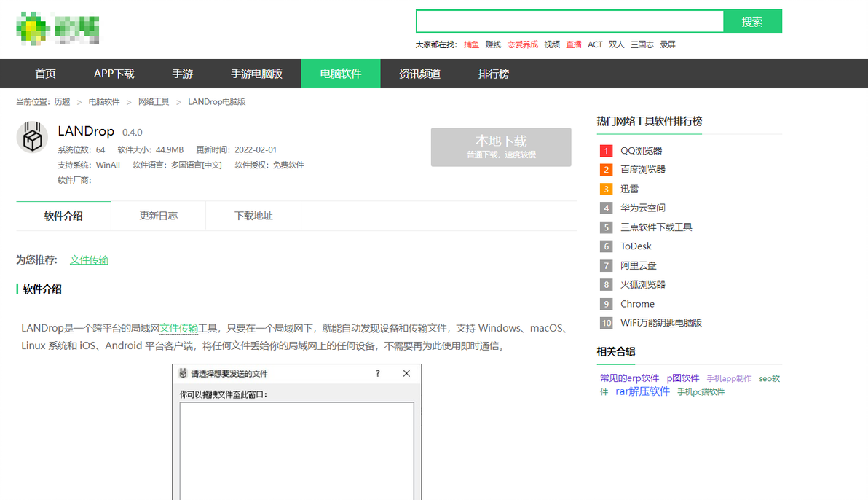Click the orange rank 2 badge
This screenshot has height=500, width=868.
(x=606, y=170)
